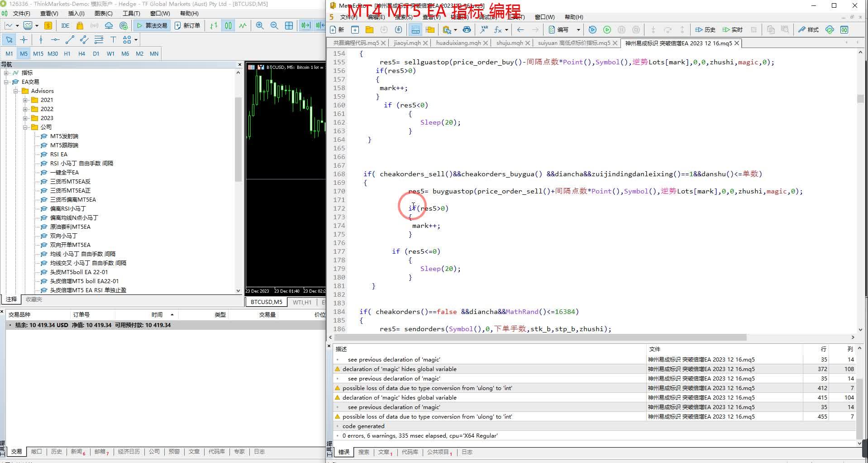The width and height of the screenshot is (868, 463).
Task: Switch chart to line chart style
Action: point(243,25)
